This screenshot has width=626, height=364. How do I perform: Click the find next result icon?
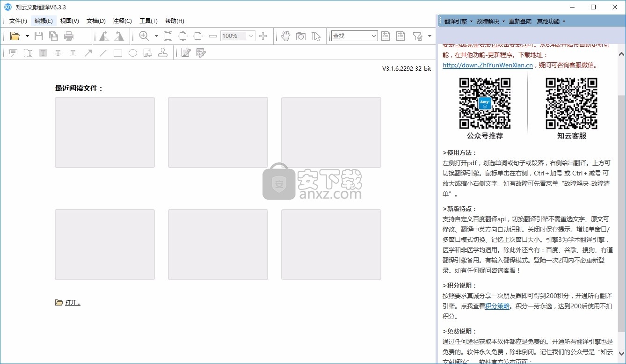[400, 36]
